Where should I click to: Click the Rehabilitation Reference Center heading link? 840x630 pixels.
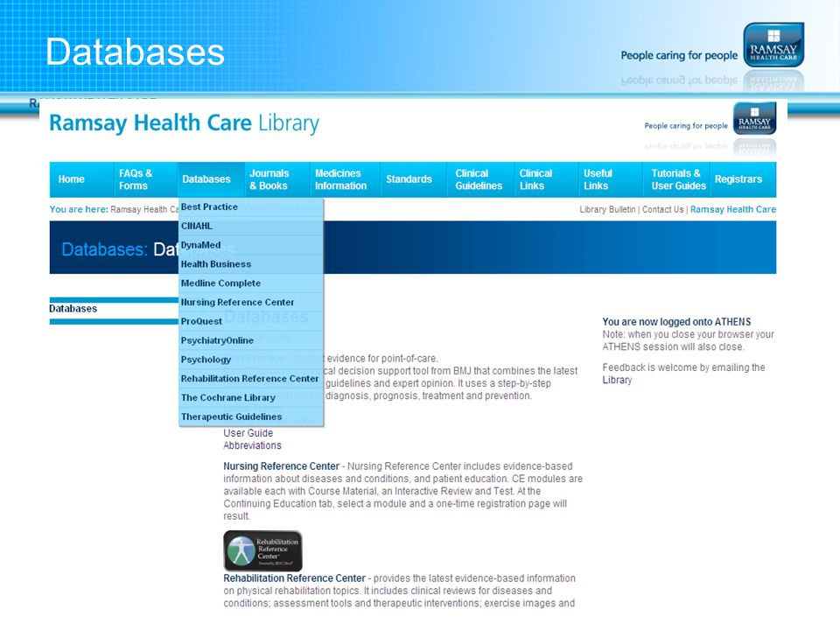(x=294, y=578)
